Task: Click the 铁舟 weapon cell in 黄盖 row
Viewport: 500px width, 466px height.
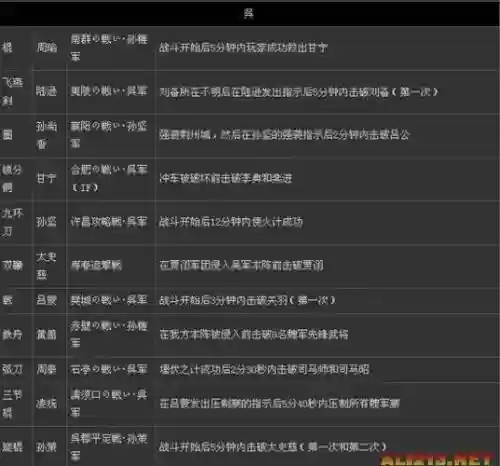Action: tap(13, 334)
